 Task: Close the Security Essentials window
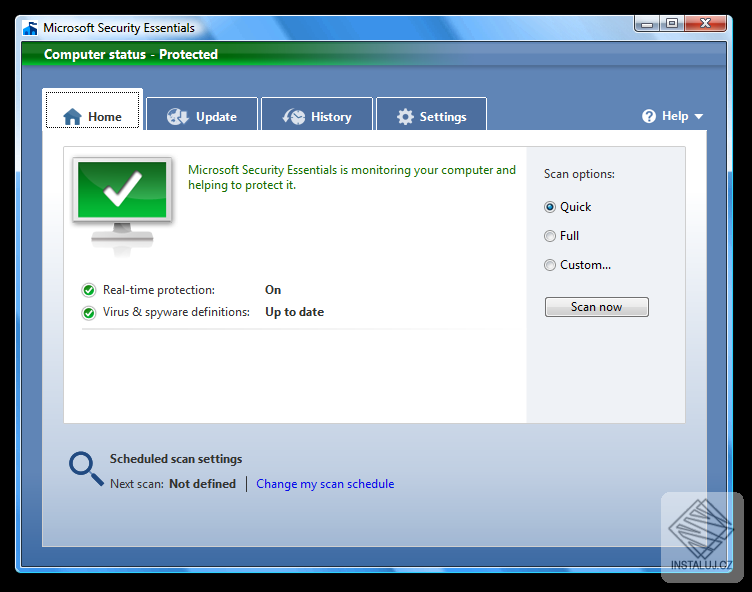705,24
